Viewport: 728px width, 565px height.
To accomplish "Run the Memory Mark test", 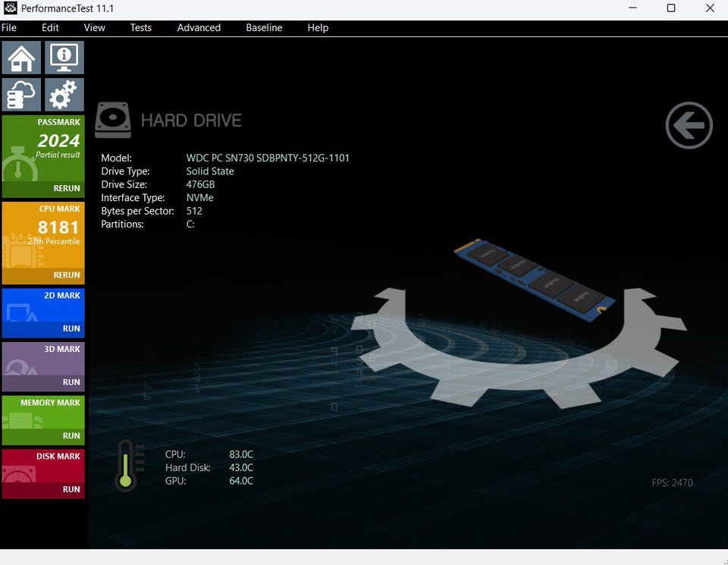I will tap(43, 436).
